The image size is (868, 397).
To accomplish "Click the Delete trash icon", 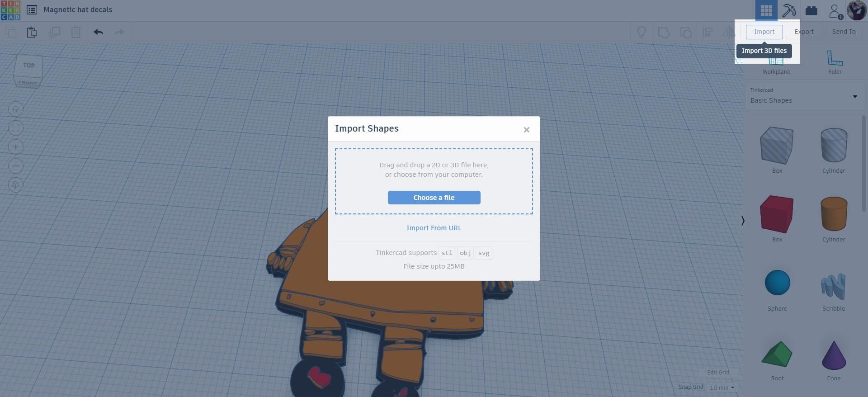I will click(x=76, y=32).
